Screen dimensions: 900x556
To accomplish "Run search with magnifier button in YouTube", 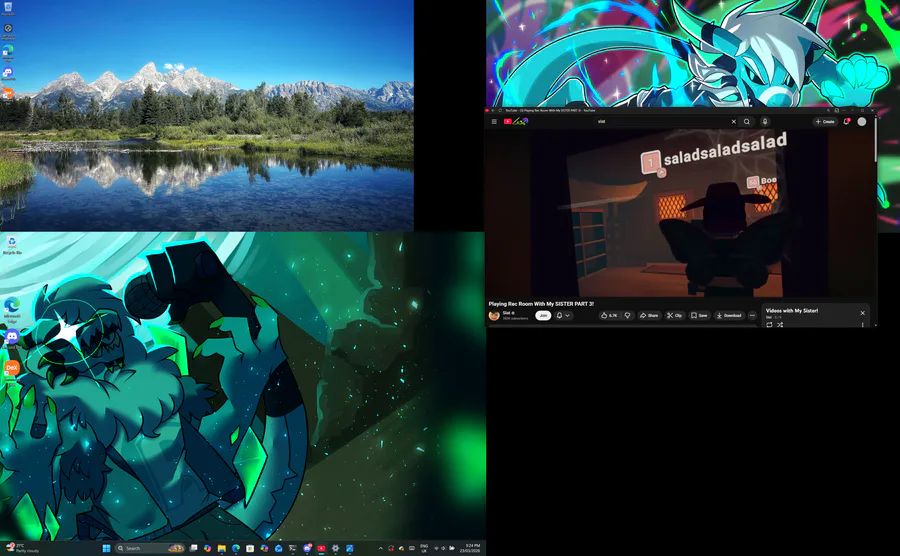I will point(747,122).
